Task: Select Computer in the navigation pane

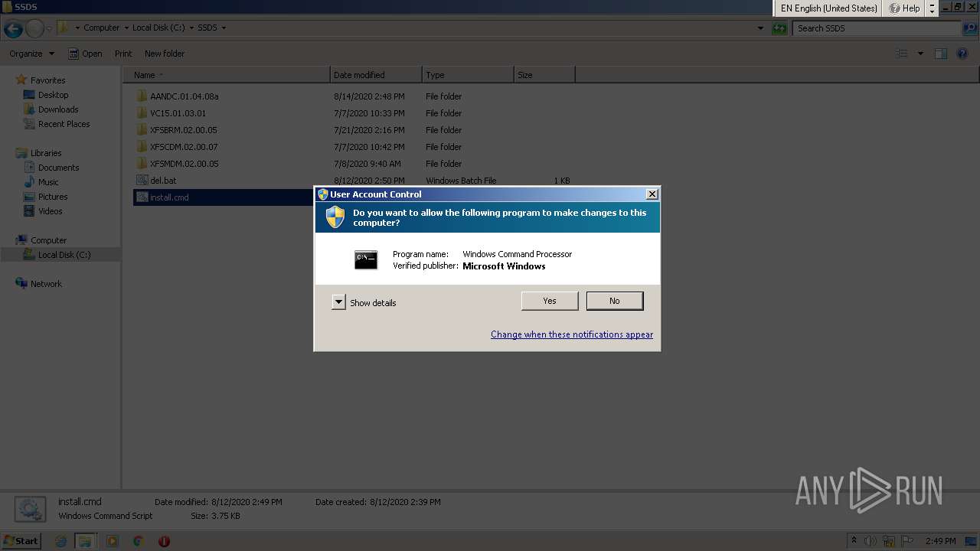Action: coord(48,240)
